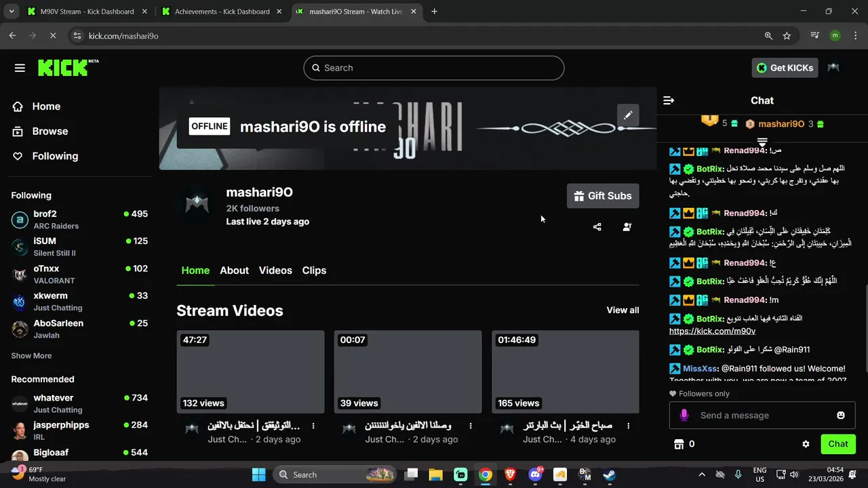Share the mashari9O channel
This screenshot has width=868, height=488.
click(x=597, y=227)
